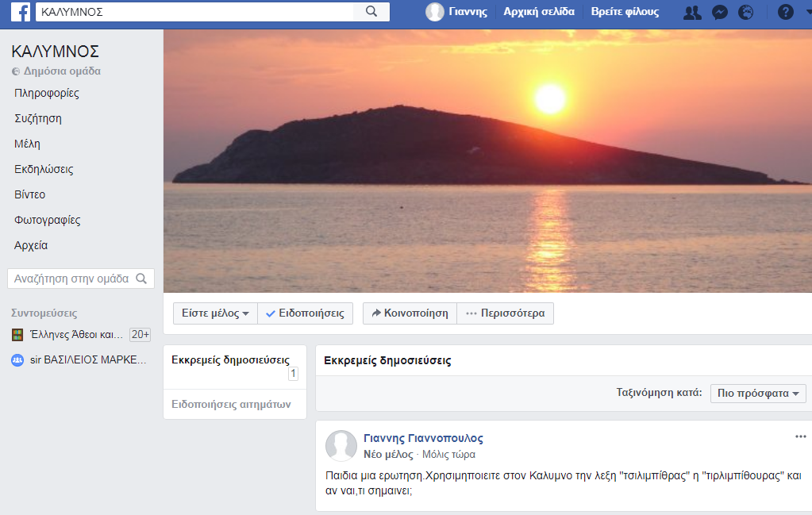Screen dimensions: 812x515
Task: Select the Εκκρεμείς δημοσιεύσεις tab
Action: pos(230,360)
